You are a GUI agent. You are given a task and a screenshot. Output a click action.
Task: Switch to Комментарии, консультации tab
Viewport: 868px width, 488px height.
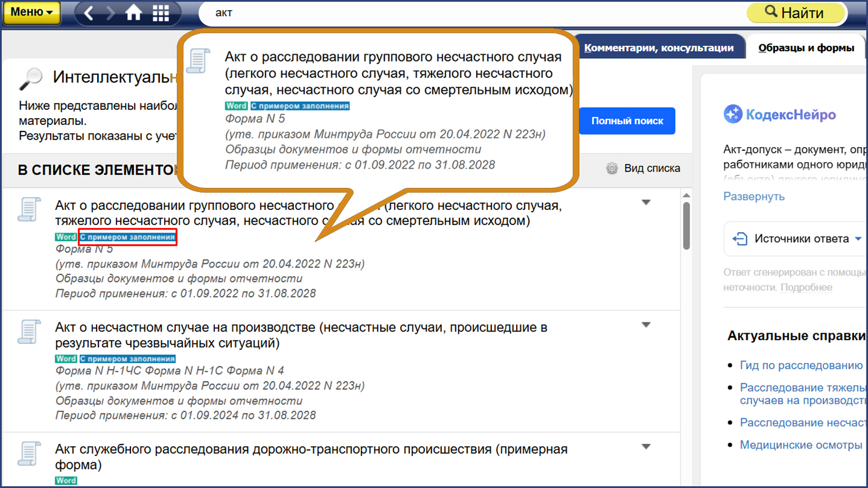[658, 48]
